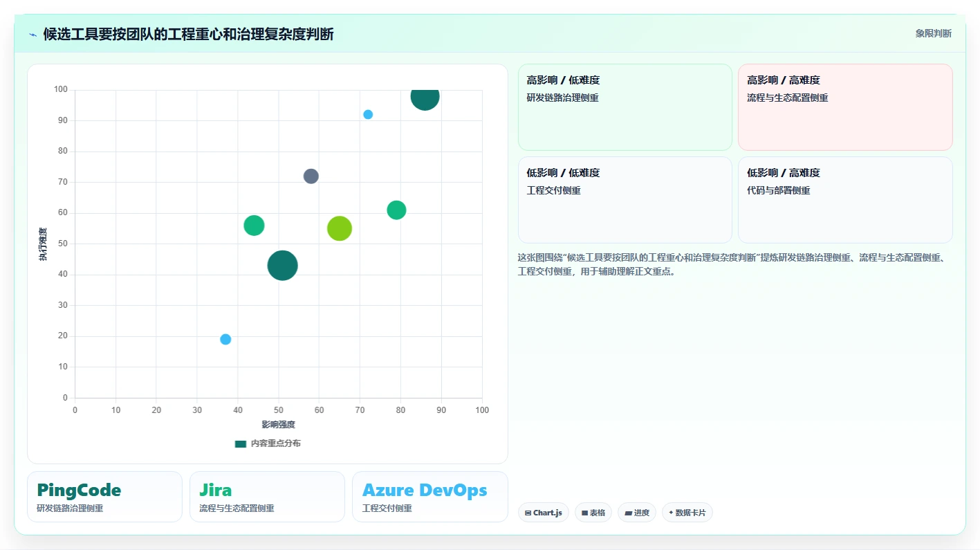Click the small blue bubble near 92
The image size is (980, 550).
click(x=368, y=114)
